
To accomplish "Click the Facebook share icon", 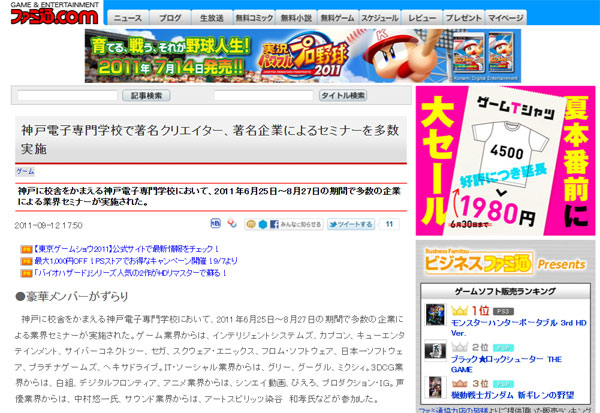I will (x=274, y=224).
